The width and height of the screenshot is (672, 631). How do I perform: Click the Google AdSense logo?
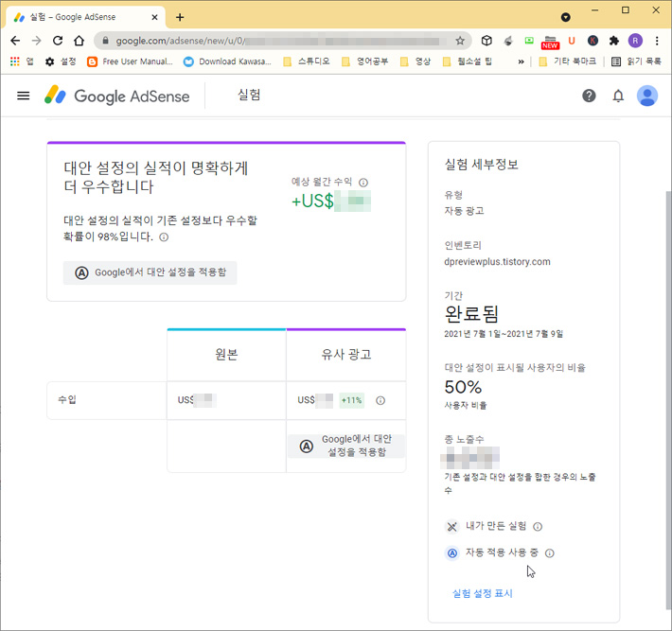(x=117, y=96)
